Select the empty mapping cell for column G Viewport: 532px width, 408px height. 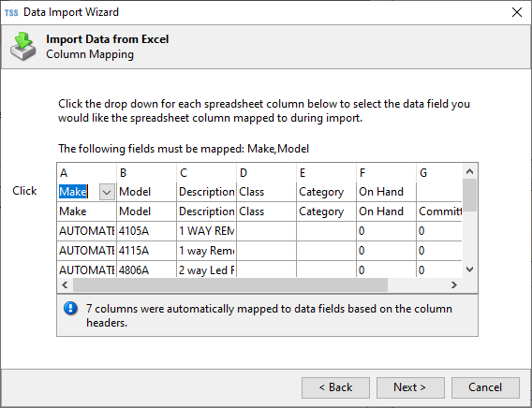coord(439,192)
